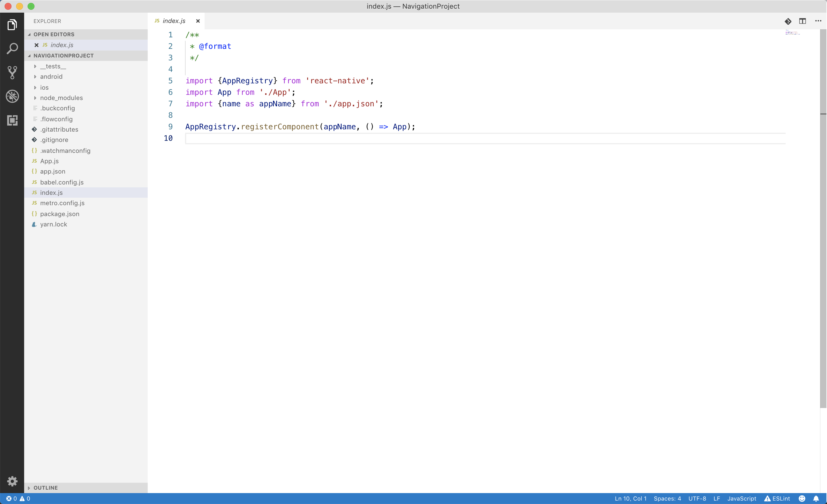Viewport: 827px width, 504px height.
Task: Close index.js in Open Editors list
Action: 36,45
